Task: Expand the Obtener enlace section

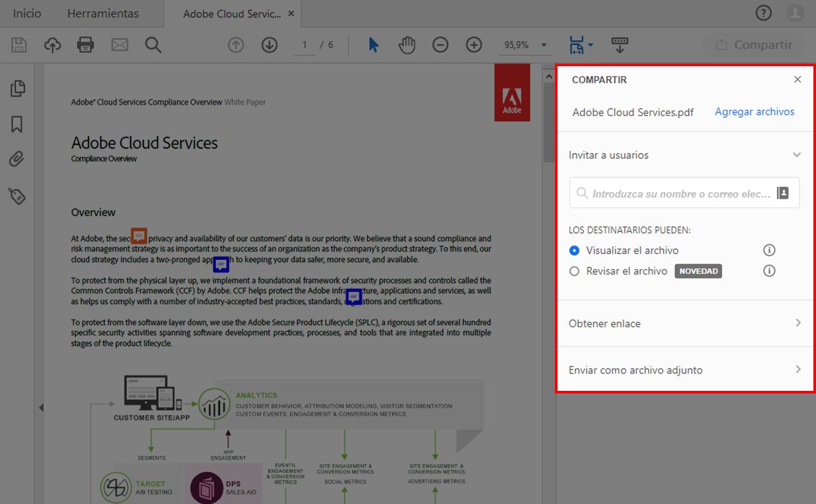Action: tap(798, 323)
